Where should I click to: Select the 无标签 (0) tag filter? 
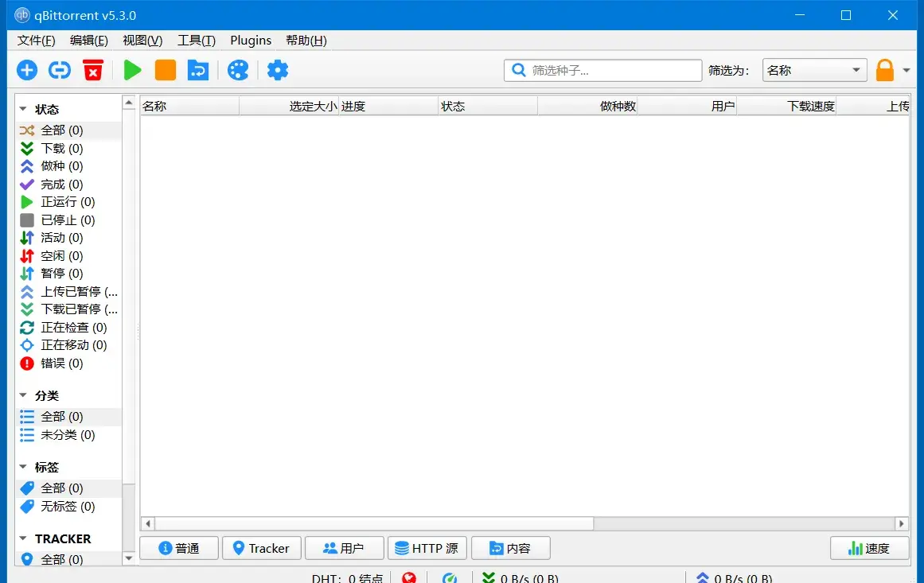tap(69, 507)
